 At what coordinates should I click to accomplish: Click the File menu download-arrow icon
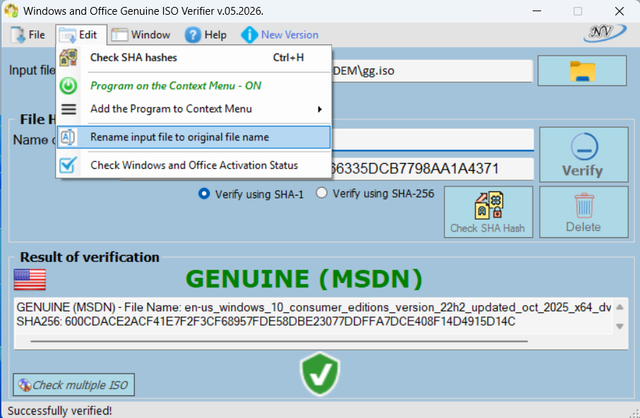click(x=18, y=35)
